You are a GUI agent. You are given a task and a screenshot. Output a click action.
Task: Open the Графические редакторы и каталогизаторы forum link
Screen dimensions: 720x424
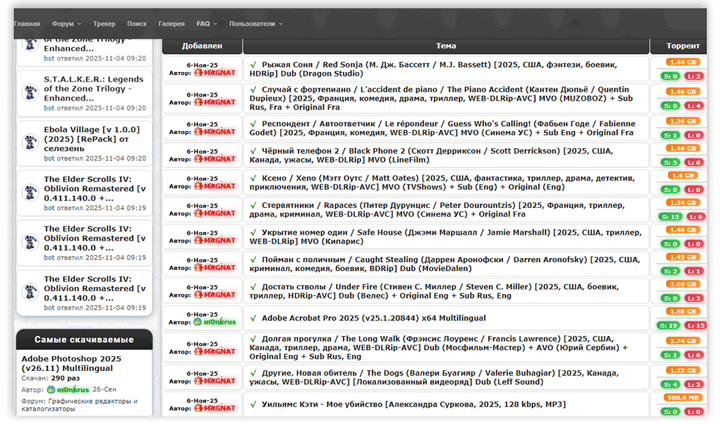79,405
